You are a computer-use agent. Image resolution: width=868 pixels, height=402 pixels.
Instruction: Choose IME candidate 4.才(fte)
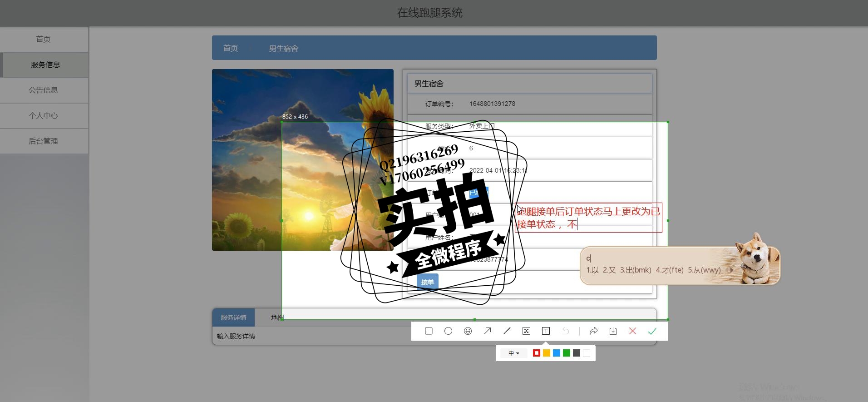[670, 270]
